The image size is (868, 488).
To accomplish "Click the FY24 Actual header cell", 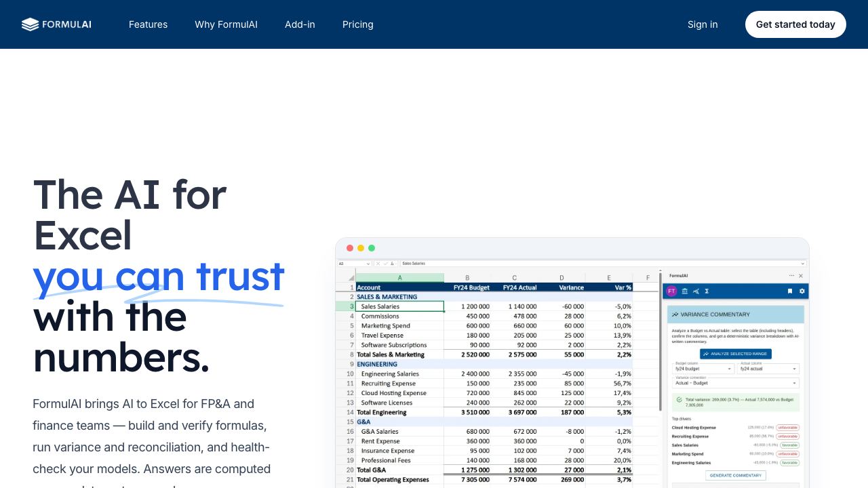I will point(514,287).
